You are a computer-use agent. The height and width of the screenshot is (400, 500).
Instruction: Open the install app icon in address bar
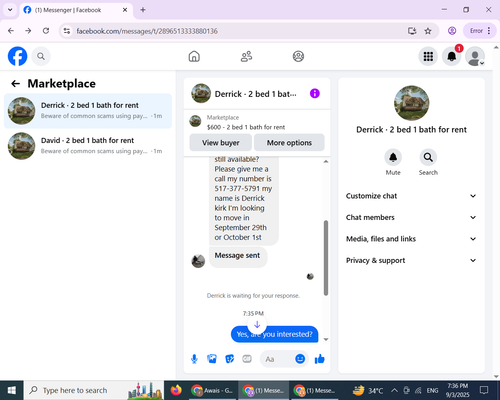coord(412,31)
